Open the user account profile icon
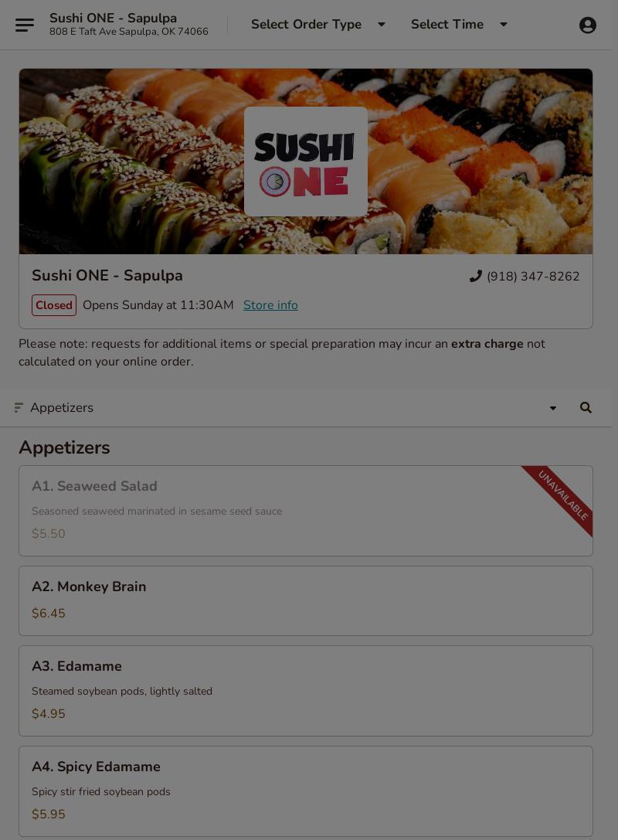Screen dimensions: 618x840 click(x=587, y=25)
